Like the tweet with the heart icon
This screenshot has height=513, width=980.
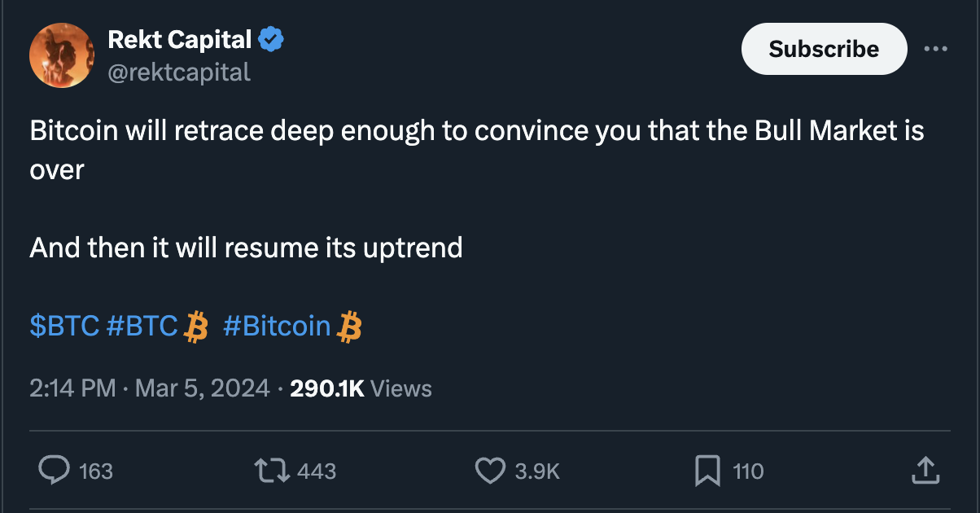490,470
